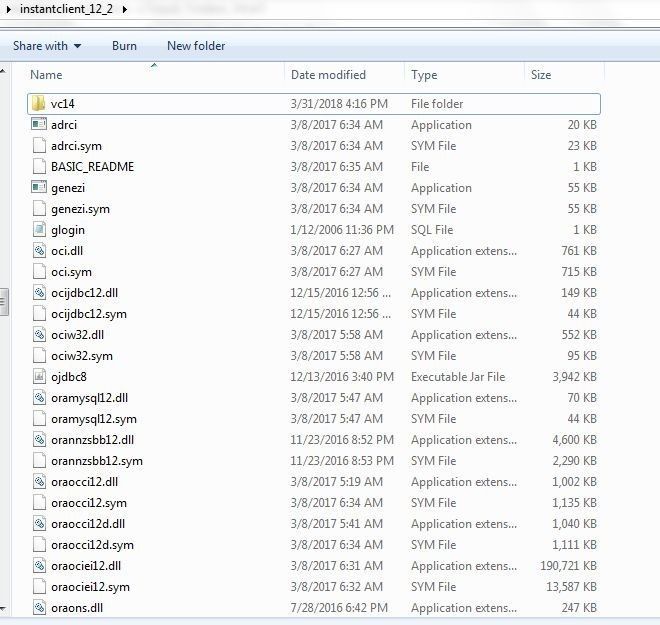Click the oramysql12.dll file icon

coord(39,398)
